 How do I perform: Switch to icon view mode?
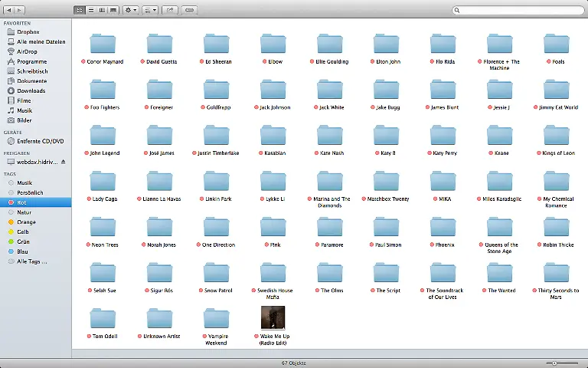[80, 10]
